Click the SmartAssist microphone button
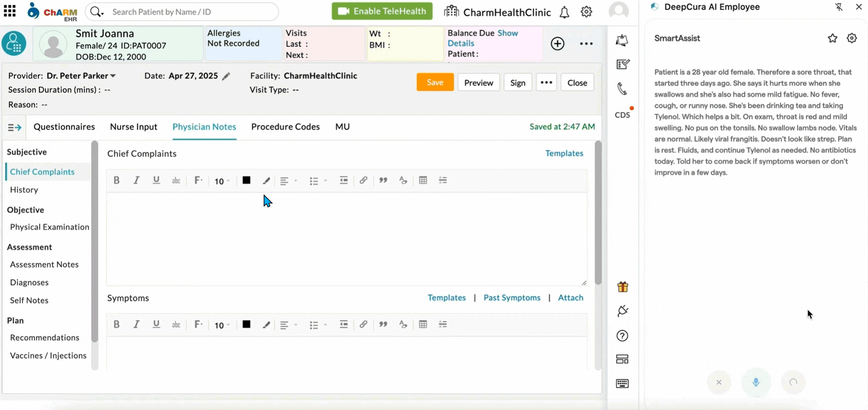 756,382
